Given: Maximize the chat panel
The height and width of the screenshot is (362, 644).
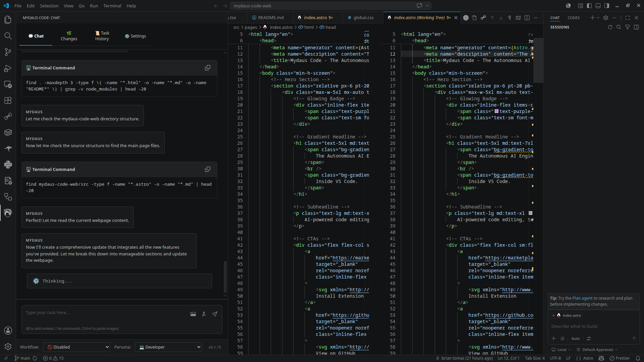Looking at the screenshot, I should point(628,18).
